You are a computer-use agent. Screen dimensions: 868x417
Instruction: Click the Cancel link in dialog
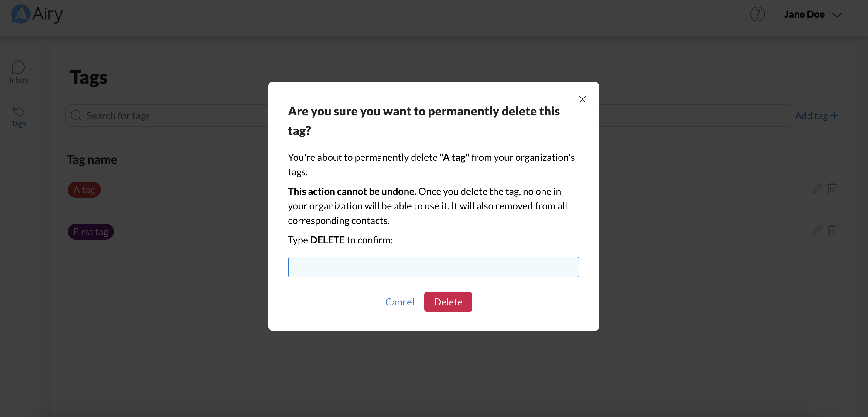[x=400, y=302]
